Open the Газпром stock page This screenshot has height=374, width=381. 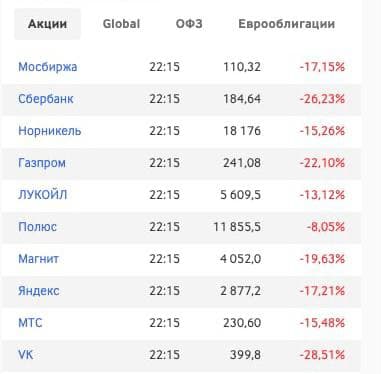(x=42, y=163)
